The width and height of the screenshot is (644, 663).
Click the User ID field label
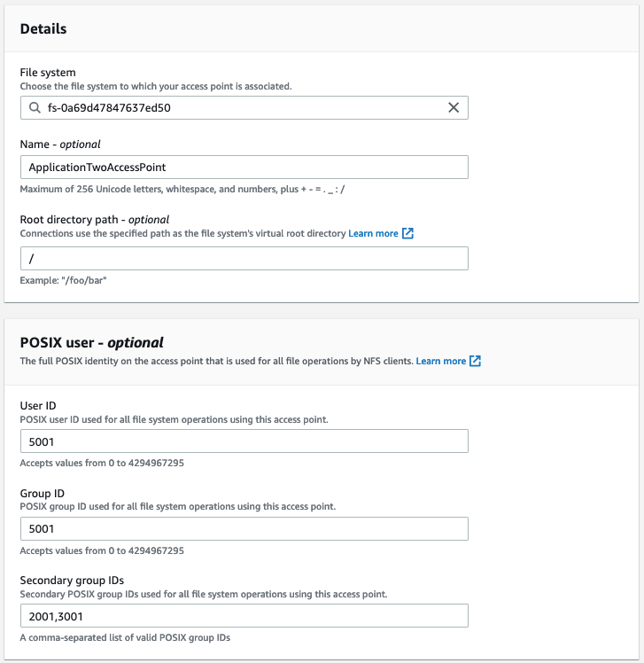coord(38,405)
